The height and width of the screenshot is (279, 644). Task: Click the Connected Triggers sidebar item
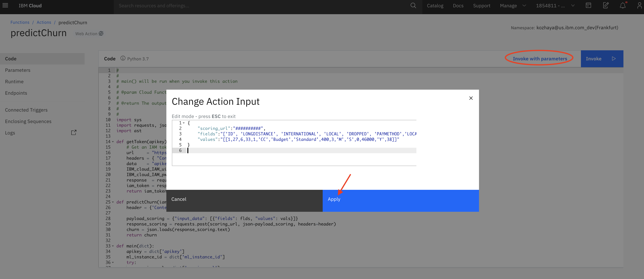[x=26, y=110]
